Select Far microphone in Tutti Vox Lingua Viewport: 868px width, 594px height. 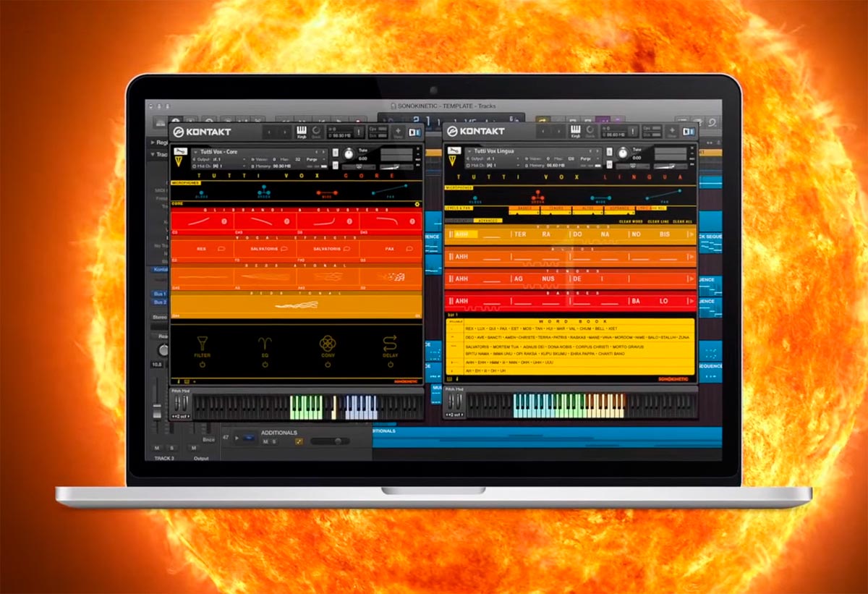(x=663, y=195)
